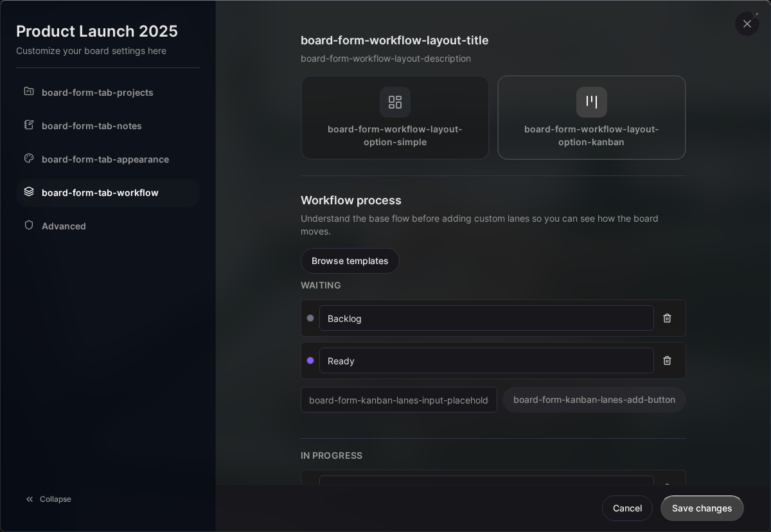
Task: Select the layers icon on board-form-tab-workflow
Action: pyautogui.click(x=29, y=192)
